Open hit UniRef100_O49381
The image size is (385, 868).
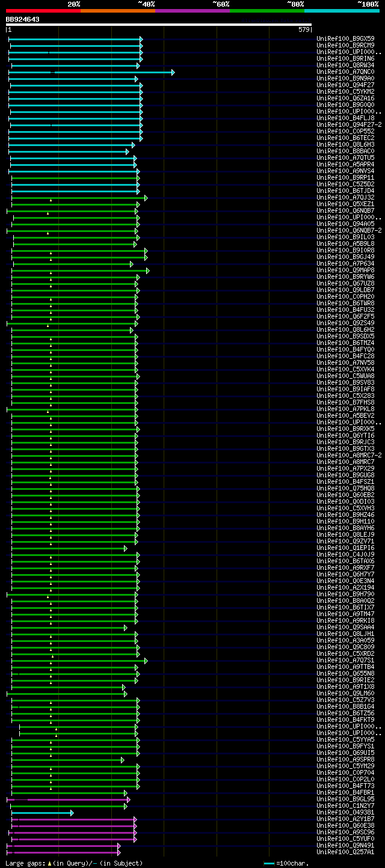pos(346,812)
